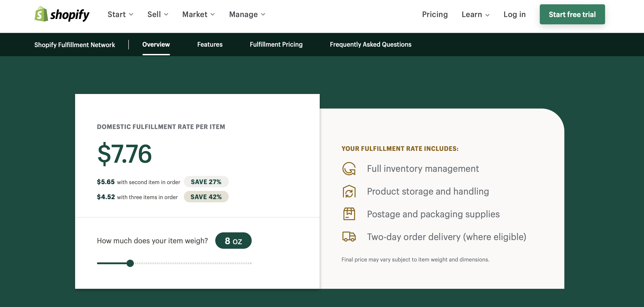Click the full inventory management icon
This screenshot has height=307, width=644.
click(x=349, y=169)
